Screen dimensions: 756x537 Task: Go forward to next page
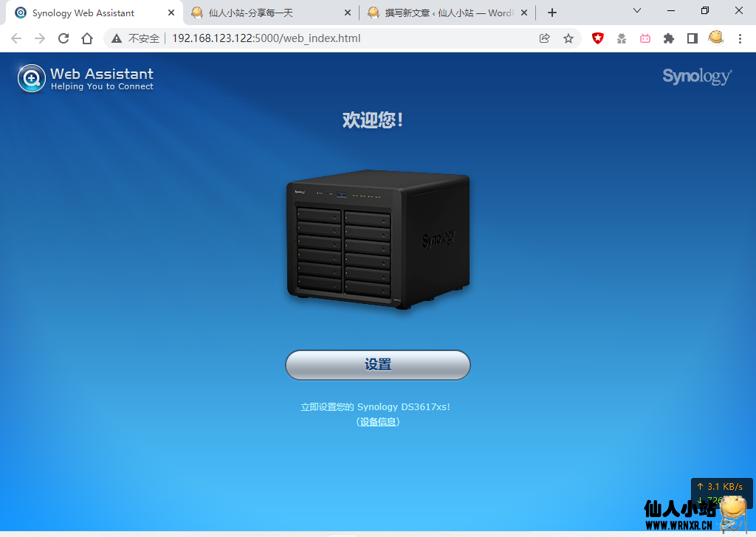pyautogui.click(x=40, y=38)
